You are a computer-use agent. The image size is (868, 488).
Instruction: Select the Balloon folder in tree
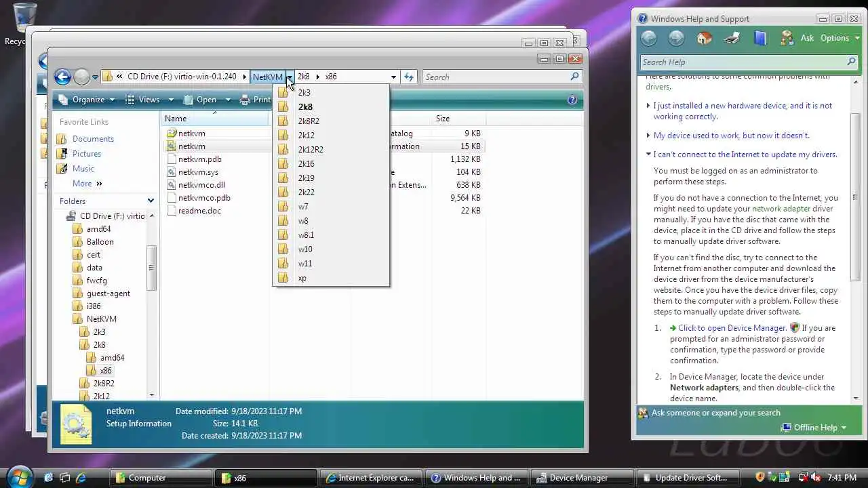point(100,242)
